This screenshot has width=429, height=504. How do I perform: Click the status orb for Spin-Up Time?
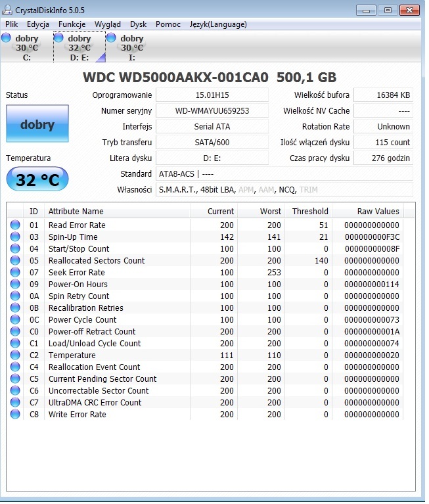(x=15, y=237)
